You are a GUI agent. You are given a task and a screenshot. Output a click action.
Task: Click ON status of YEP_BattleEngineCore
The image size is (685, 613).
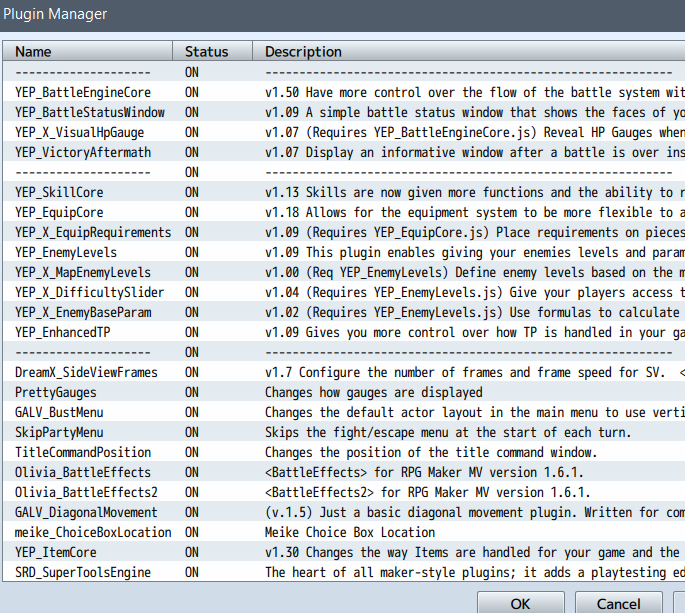[x=192, y=92]
